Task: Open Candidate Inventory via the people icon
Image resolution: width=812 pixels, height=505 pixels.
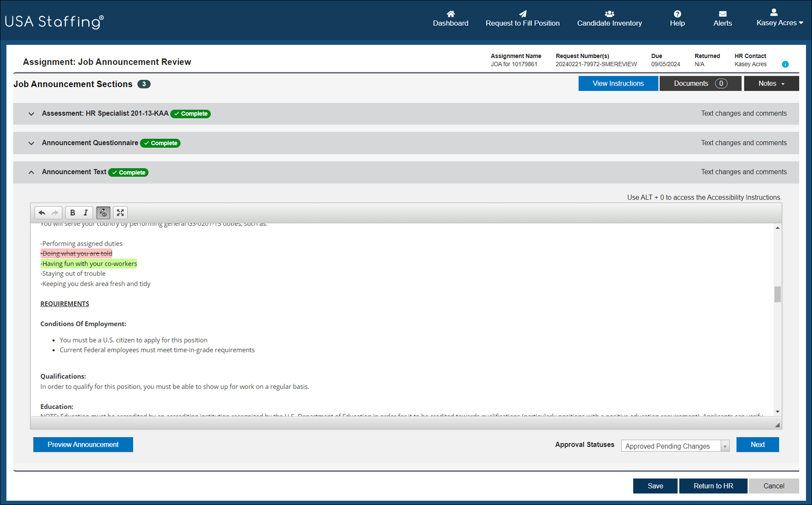Action: coord(609,13)
